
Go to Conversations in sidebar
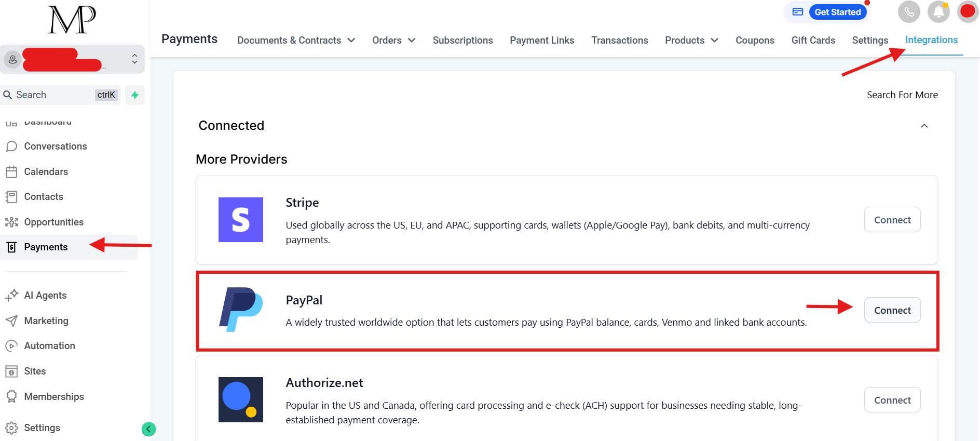coord(56,146)
